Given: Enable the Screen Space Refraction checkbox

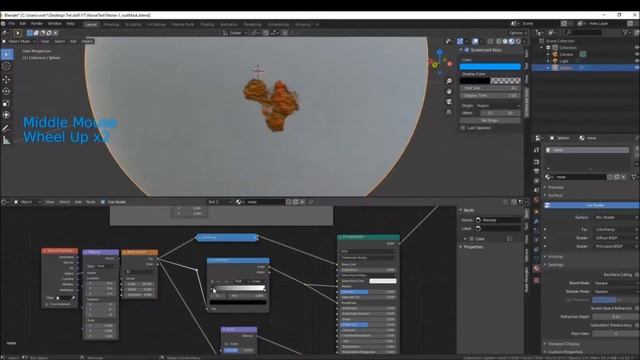Looking at the screenshot, I should point(637,308).
